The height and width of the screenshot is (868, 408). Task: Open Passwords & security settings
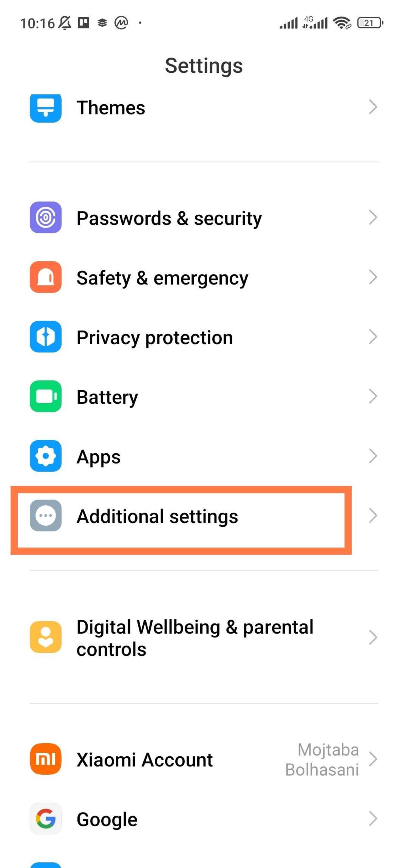point(204,218)
